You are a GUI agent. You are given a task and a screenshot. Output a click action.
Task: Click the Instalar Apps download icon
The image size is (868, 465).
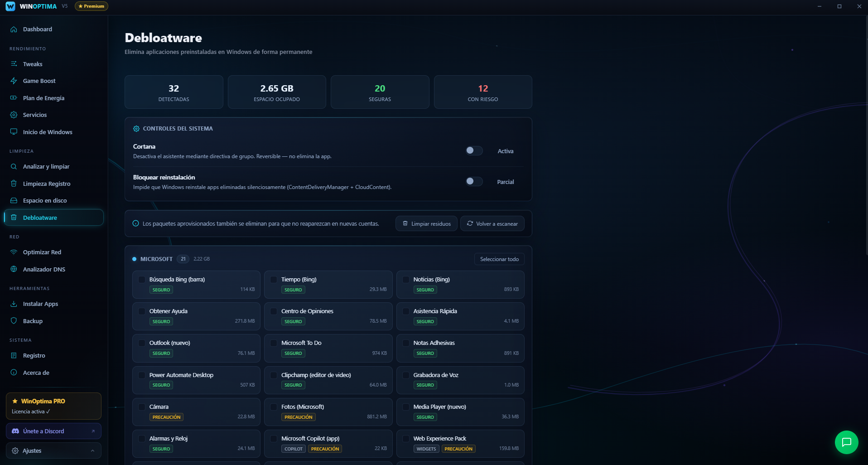[14, 304]
